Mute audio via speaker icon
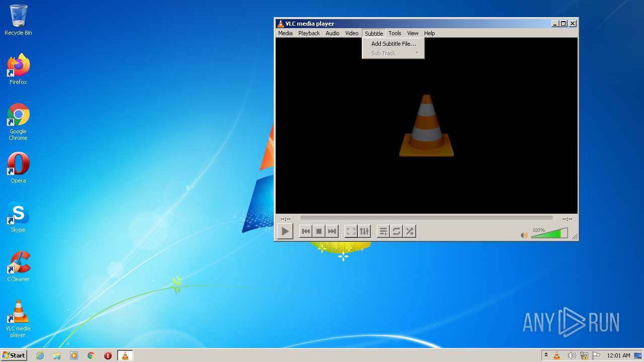 point(524,235)
